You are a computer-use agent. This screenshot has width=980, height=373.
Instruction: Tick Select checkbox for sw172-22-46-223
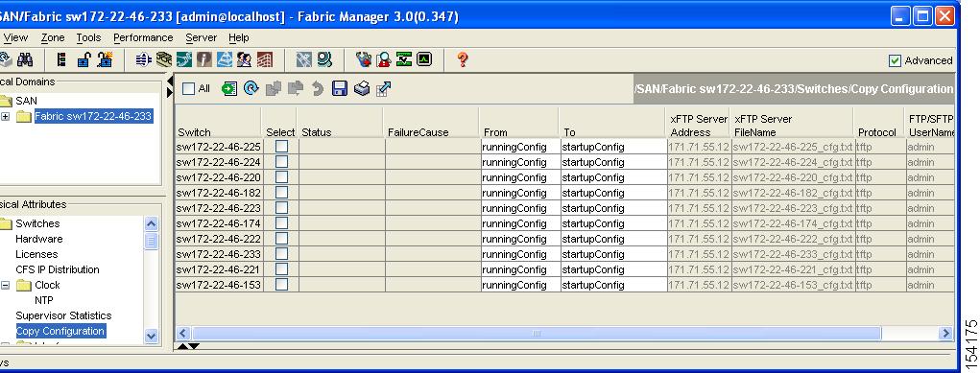pos(282,207)
